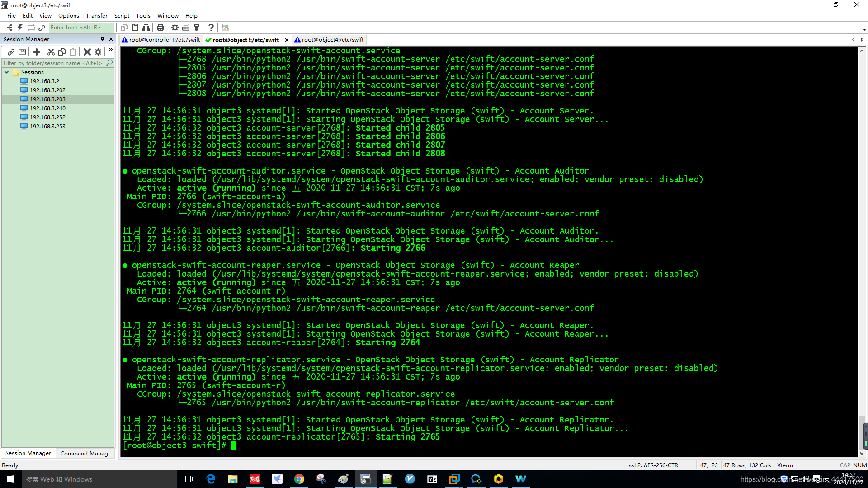Select session 192.168.3.253
Image resolution: width=868 pixels, height=488 pixels.
point(47,127)
